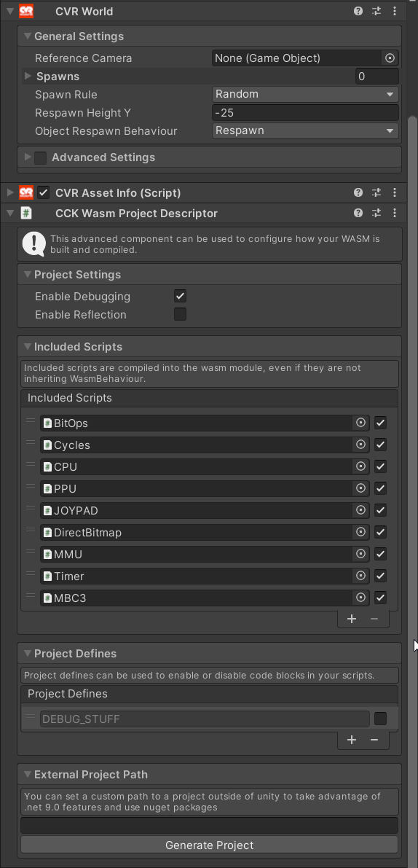Open Object Respawn Behaviour dropdown
Viewport: 418px width, 868px height.
click(305, 130)
